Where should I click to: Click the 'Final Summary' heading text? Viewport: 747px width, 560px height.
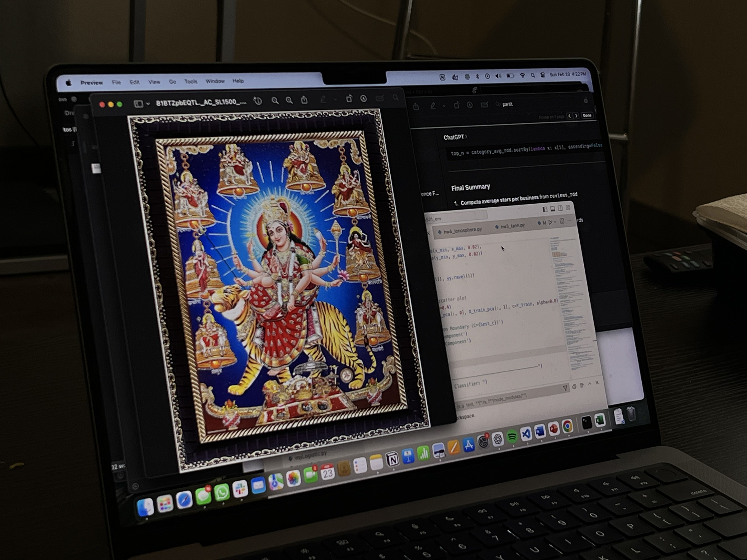[x=470, y=187]
